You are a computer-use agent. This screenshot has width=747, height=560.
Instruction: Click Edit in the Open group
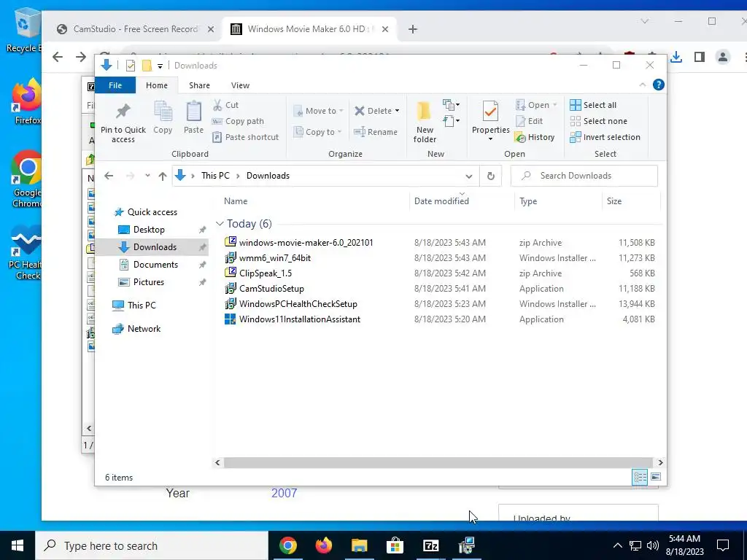pos(530,121)
